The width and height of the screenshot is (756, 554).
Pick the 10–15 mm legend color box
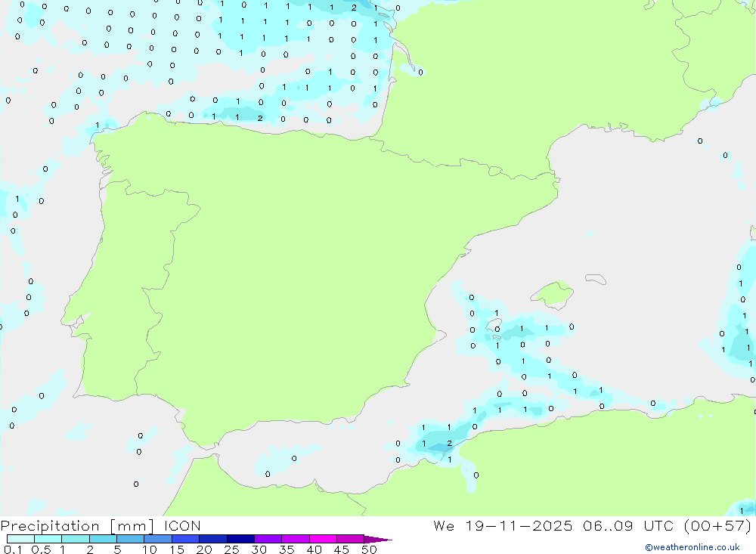[158, 539]
